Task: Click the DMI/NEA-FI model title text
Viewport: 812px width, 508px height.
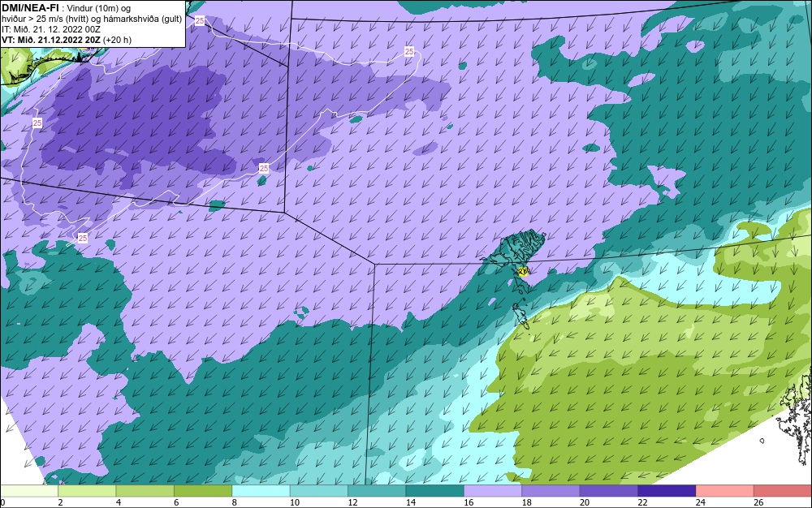Action: (x=31, y=7)
